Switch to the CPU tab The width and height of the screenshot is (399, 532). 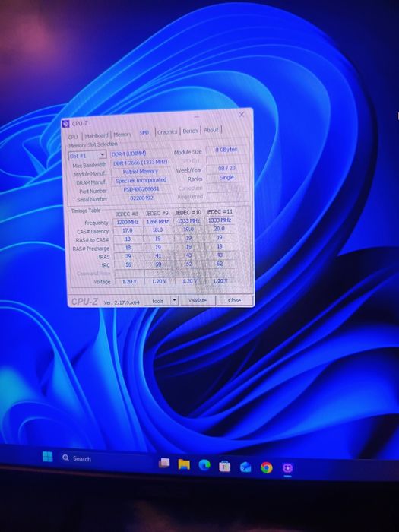point(73,137)
